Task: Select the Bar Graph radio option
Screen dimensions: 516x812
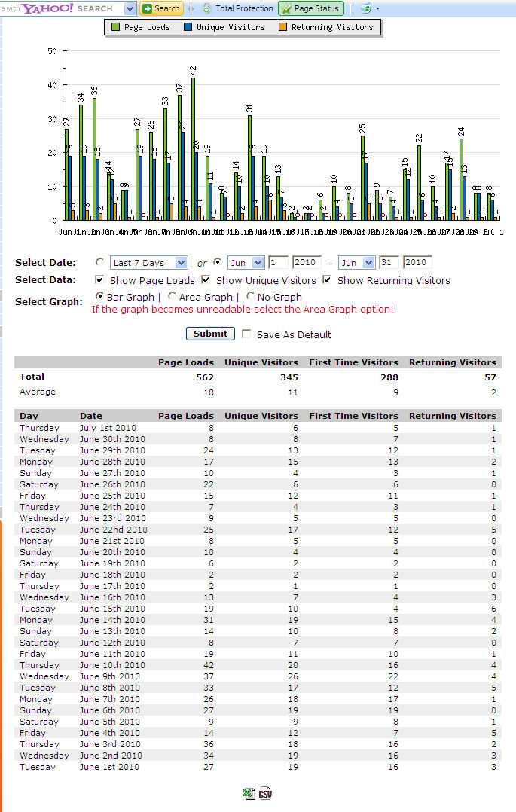Action: coord(99,296)
